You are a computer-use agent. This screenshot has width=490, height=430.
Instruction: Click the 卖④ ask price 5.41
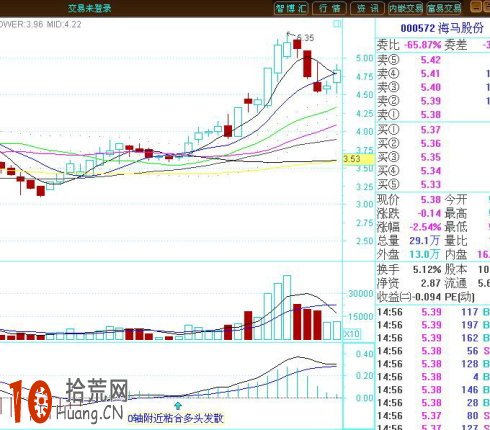pyautogui.click(x=430, y=74)
